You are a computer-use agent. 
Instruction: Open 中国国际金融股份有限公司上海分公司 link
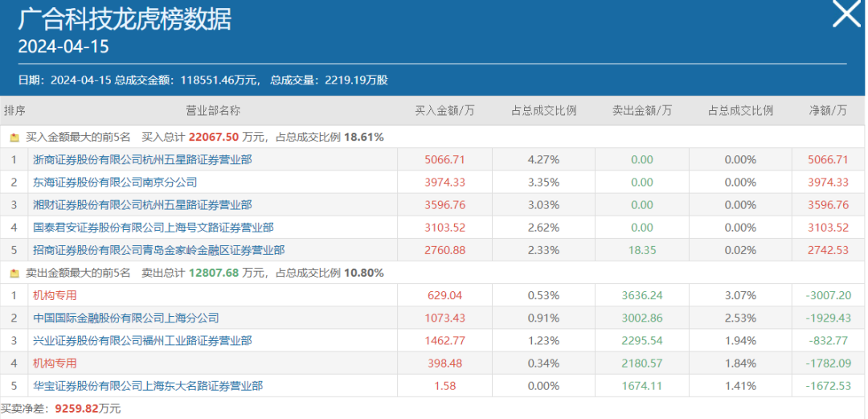pos(125,318)
